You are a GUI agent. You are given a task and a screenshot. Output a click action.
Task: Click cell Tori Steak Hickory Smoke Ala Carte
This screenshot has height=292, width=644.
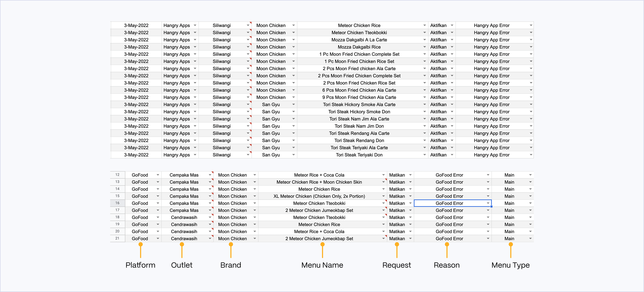coord(362,104)
